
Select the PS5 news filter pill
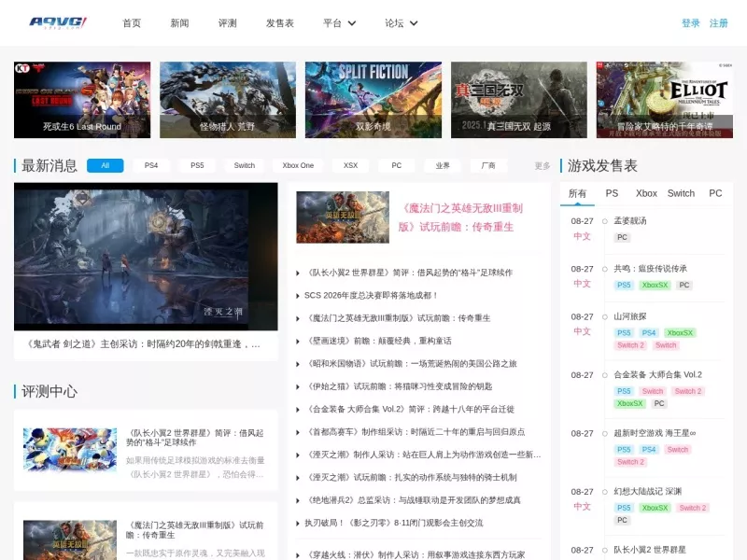(x=197, y=165)
